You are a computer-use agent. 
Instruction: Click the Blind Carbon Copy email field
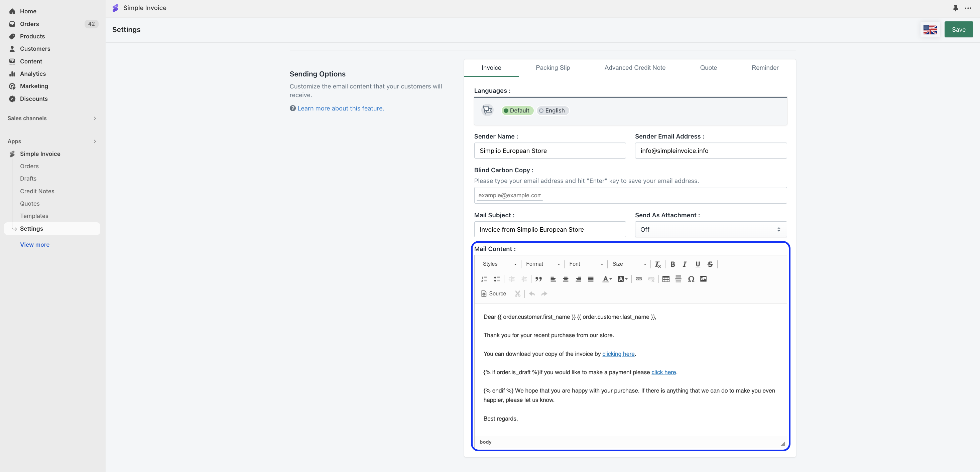pyautogui.click(x=630, y=195)
